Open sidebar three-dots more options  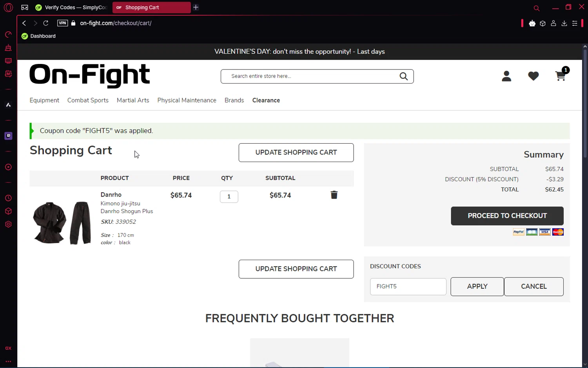tap(8, 361)
